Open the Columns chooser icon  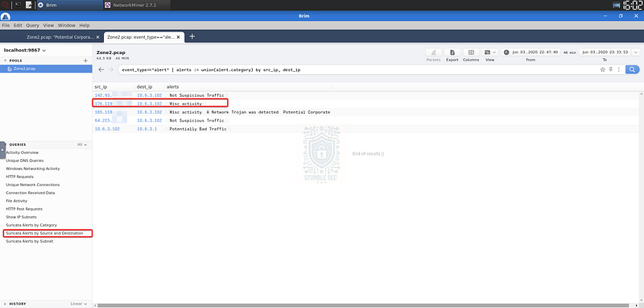[x=471, y=52]
